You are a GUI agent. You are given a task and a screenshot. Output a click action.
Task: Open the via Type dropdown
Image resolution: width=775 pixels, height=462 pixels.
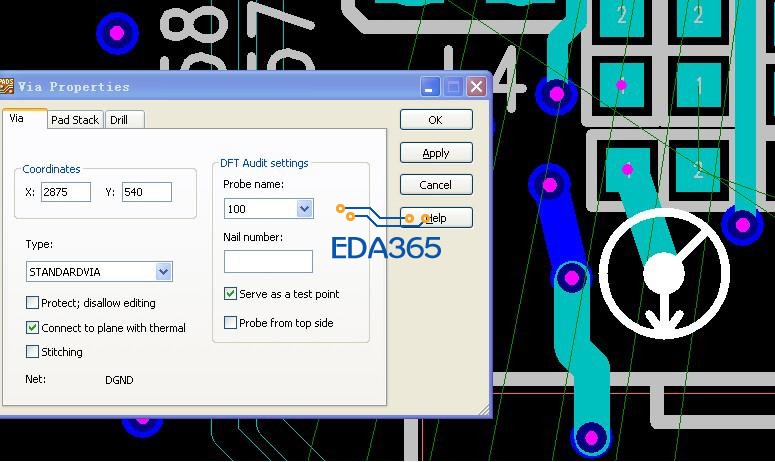click(164, 272)
